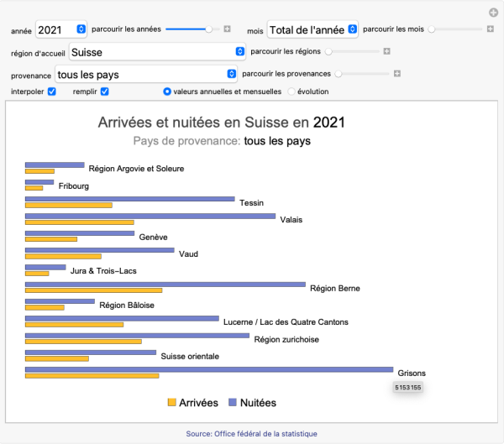504x444 pixels.
Task: Click the months slider handle
Action: [432, 29]
